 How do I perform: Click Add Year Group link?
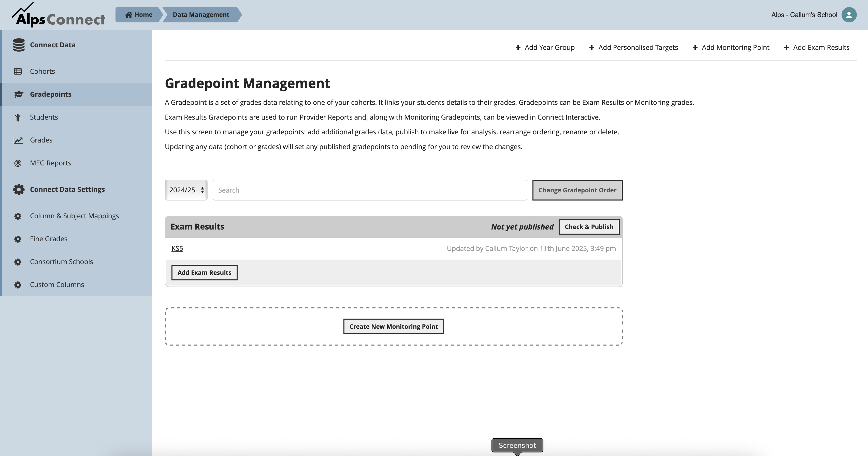click(545, 48)
